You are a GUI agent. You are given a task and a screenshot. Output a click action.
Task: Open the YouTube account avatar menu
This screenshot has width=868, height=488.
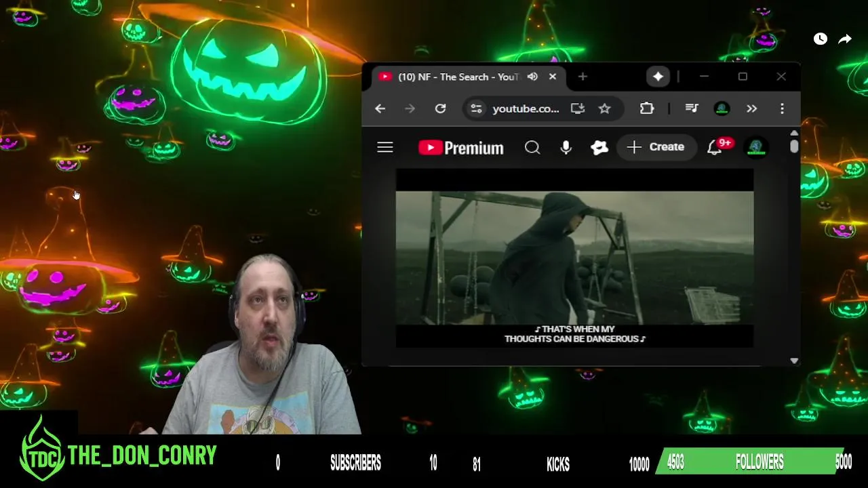click(x=756, y=147)
